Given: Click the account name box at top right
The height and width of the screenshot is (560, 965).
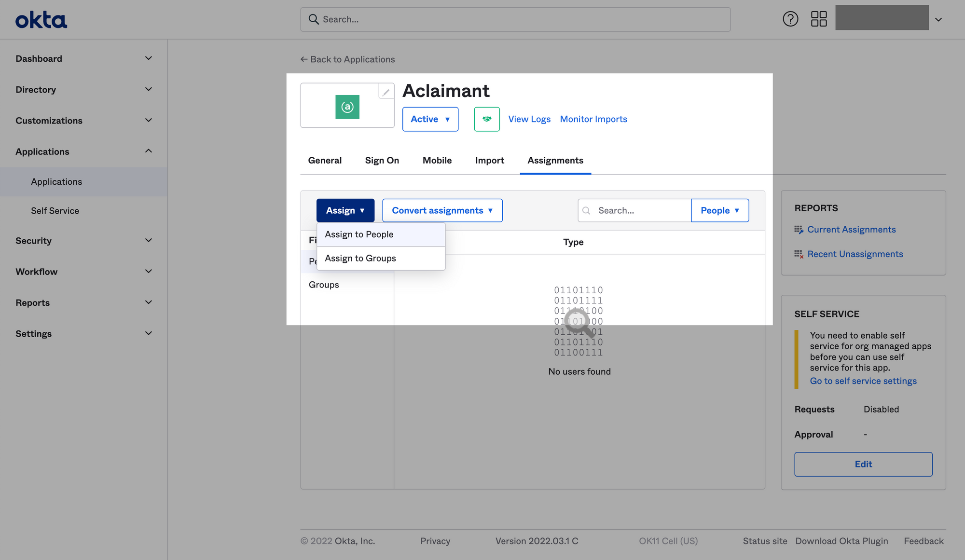Looking at the screenshot, I should click(882, 17).
